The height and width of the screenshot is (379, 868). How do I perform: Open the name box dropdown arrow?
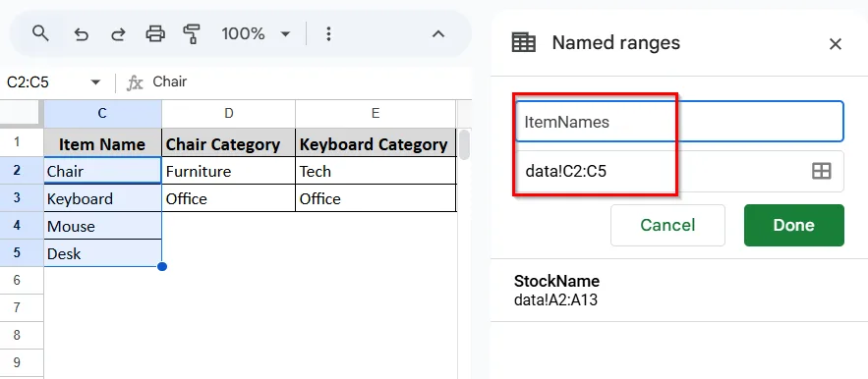tap(95, 82)
